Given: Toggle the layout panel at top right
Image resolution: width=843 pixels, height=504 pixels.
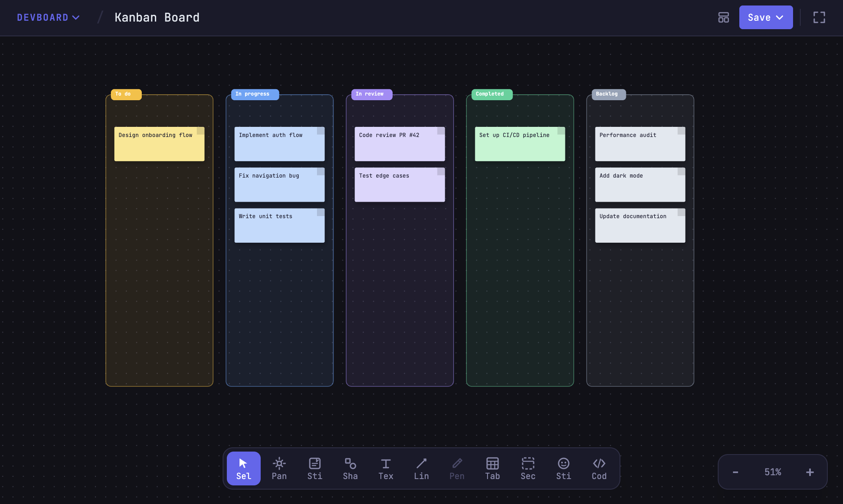Looking at the screenshot, I should pyautogui.click(x=723, y=17).
